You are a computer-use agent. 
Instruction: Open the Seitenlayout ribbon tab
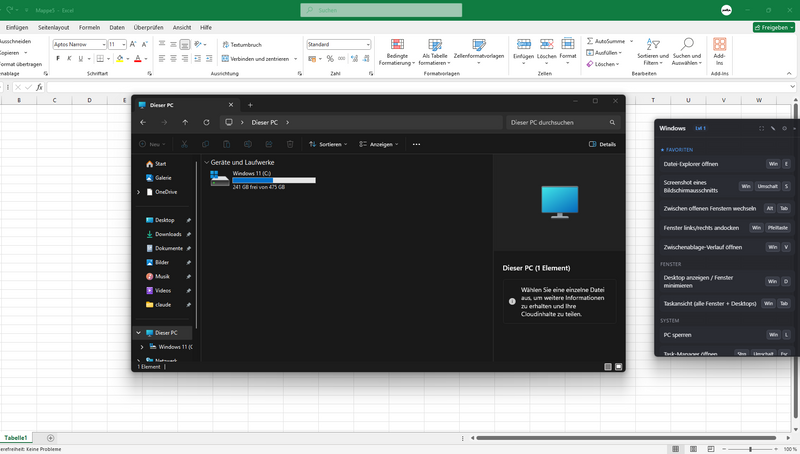[54, 28]
